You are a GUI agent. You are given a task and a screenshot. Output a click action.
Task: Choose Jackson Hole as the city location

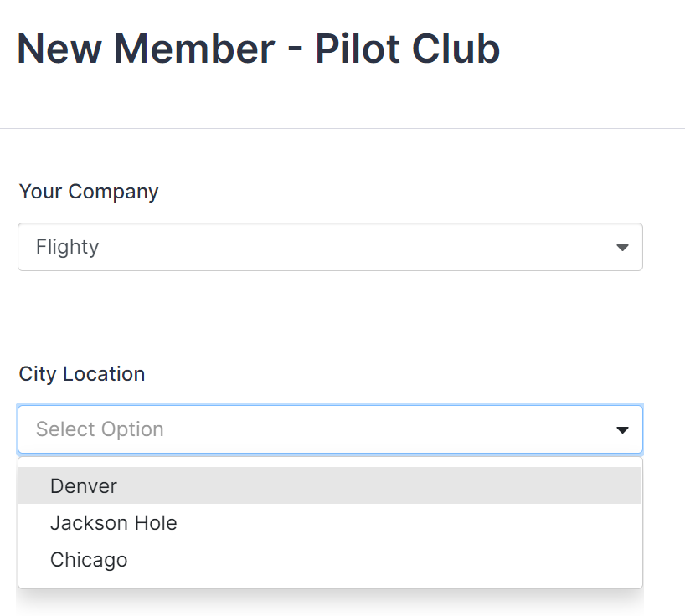point(113,522)
